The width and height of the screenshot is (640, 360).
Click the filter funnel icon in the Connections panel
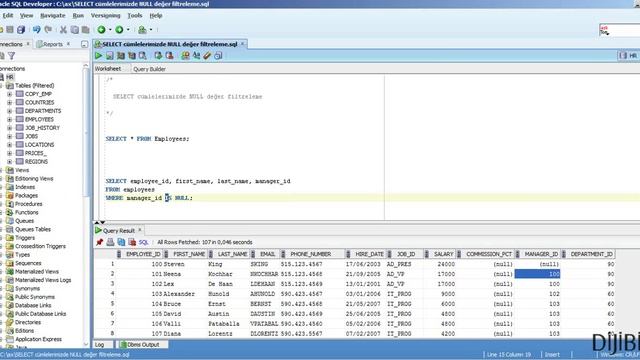tap(12, 56)
